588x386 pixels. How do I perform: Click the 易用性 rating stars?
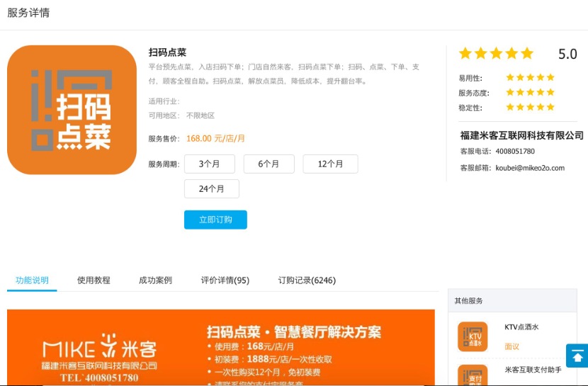(x=530, y=78)
